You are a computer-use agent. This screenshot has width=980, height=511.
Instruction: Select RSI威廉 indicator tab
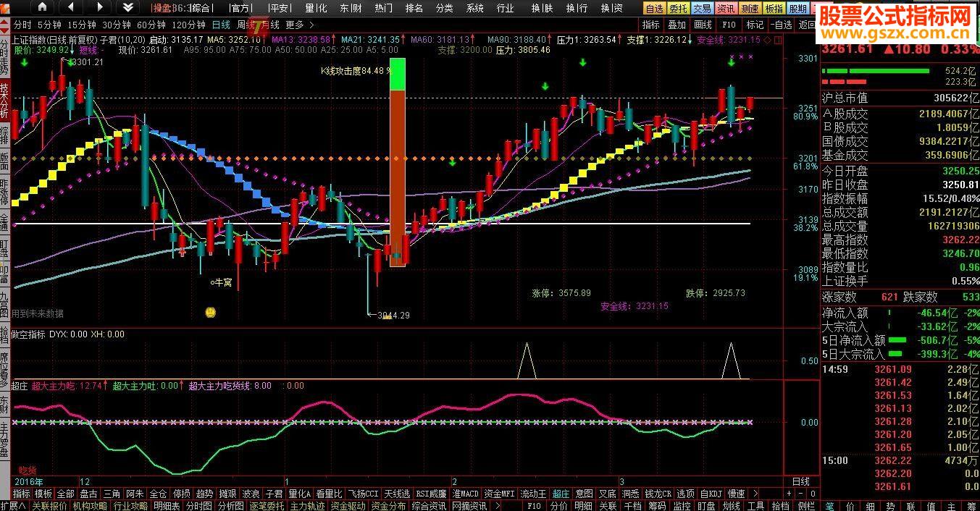click(431, 494)
